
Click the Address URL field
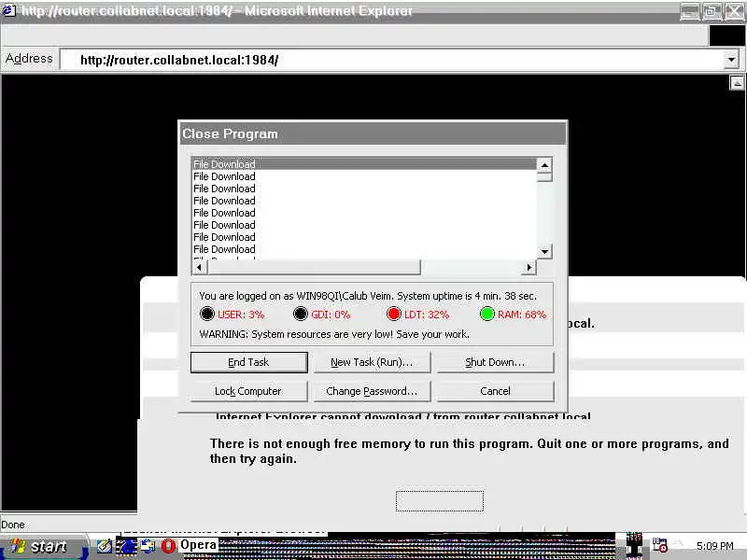(390, 60)
